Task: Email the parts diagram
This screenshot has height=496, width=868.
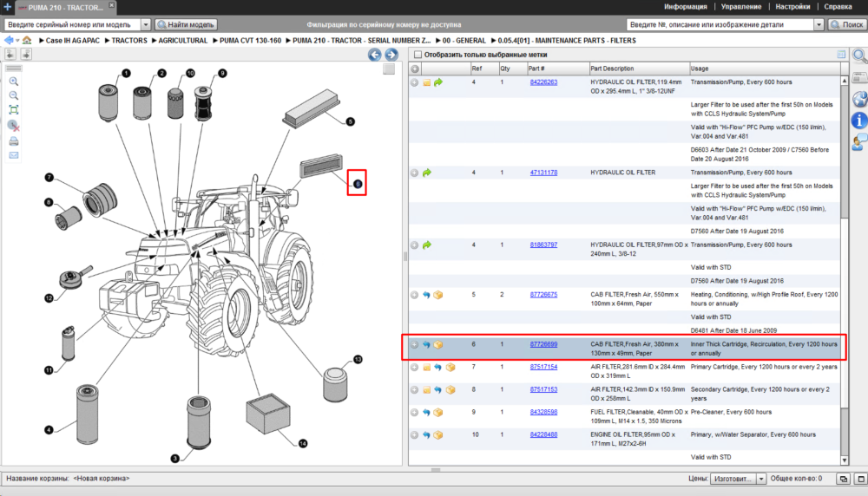Action: (x=14, y=155)
